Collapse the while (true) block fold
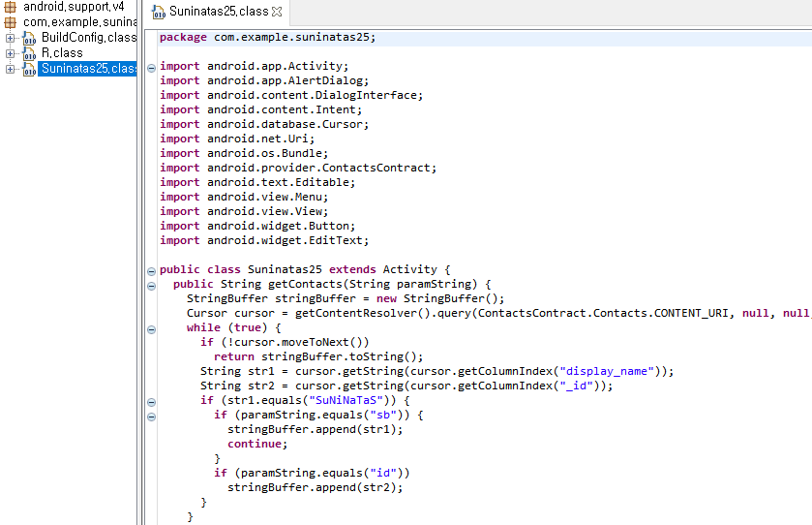The height and width of the screenshot is (525, 812). (151, 329)
